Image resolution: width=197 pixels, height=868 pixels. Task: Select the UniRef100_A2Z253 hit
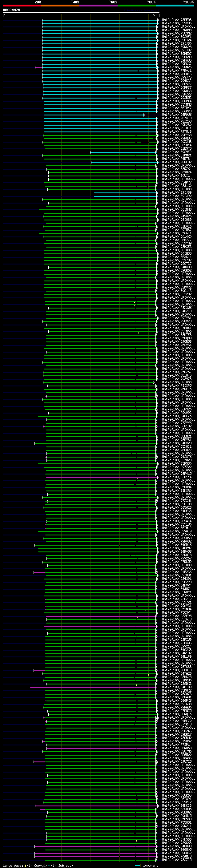pos(176,121)
